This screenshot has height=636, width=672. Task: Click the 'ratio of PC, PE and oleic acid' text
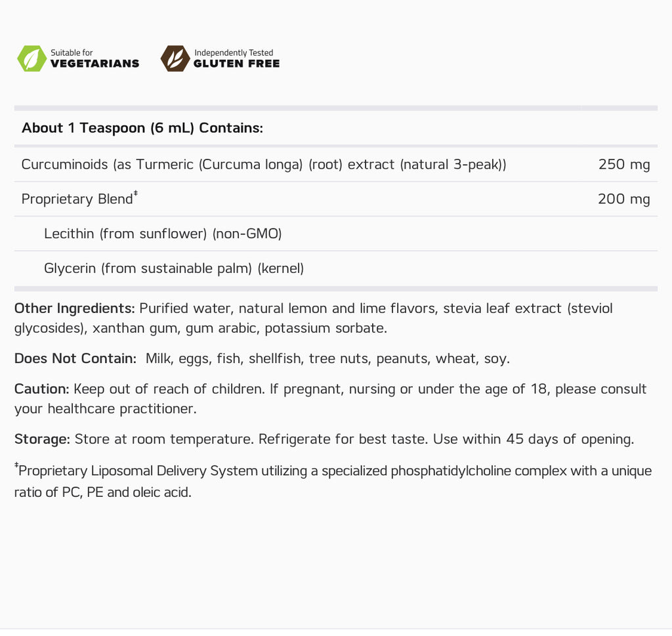click(103, 492)
